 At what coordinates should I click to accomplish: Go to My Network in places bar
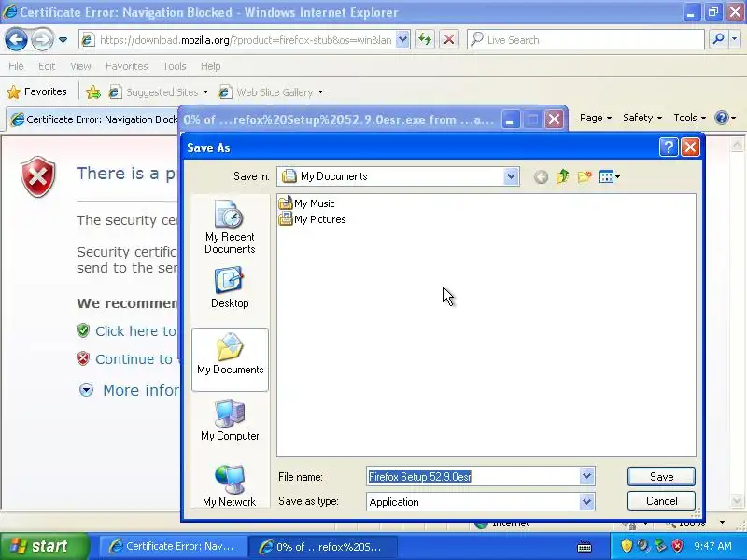pos(230,485)
